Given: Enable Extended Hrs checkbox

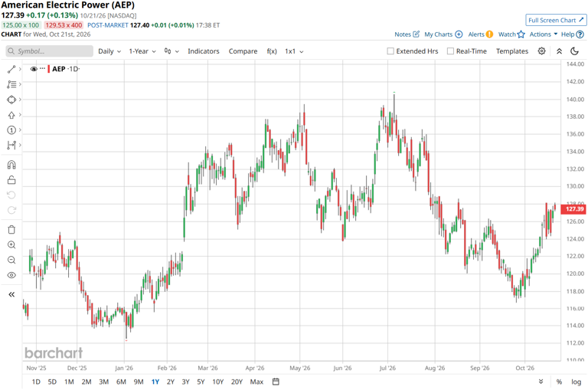Looking at the screenshot, I should [x=390, y=51].
